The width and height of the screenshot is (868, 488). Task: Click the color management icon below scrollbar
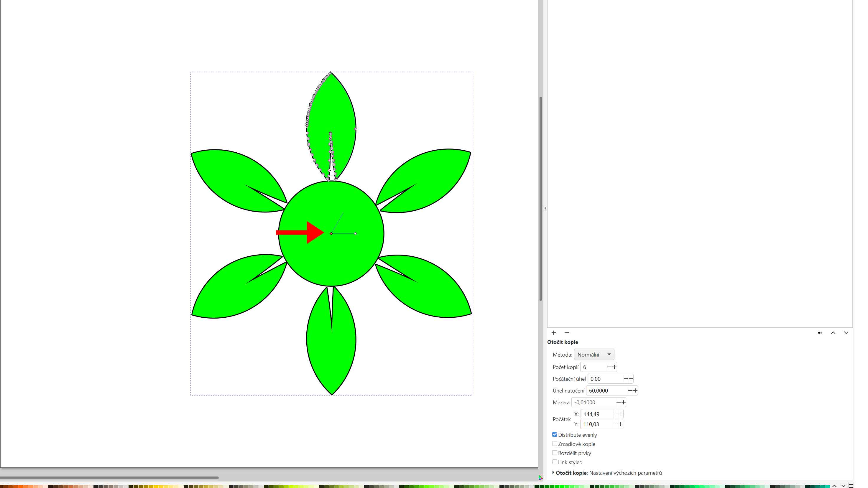[x=540, y=478]
